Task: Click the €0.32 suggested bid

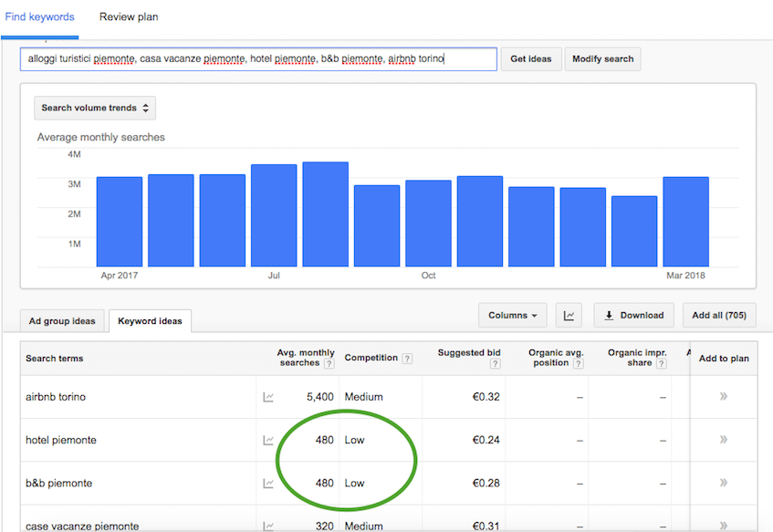Action: click(486, 397)
